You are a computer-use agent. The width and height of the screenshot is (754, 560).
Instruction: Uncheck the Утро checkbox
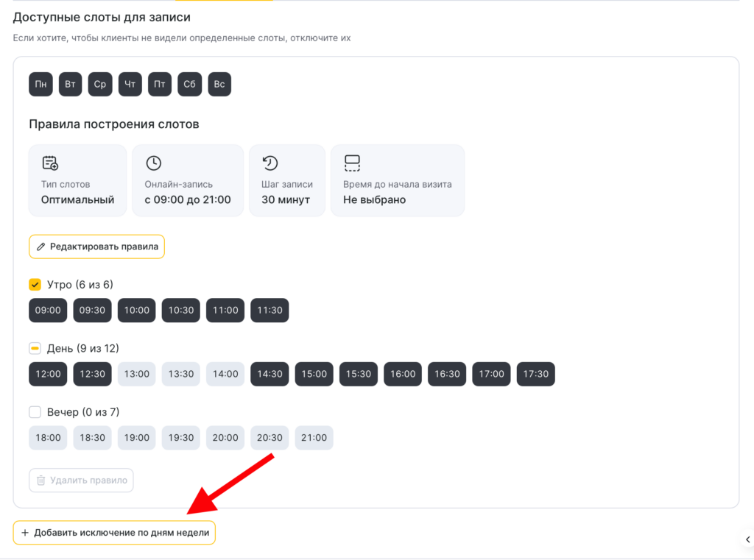click(x=35, y=285)
